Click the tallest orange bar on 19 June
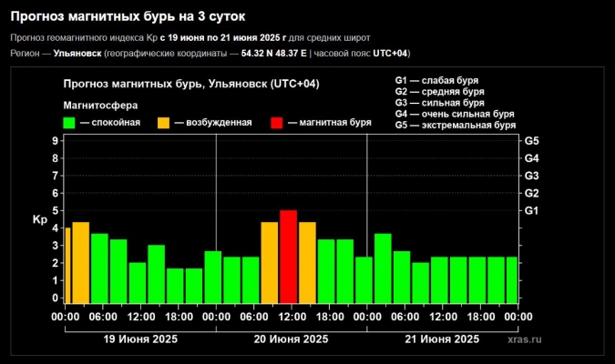The width and height of the screenshot is (615, 364). pos(81,263)
